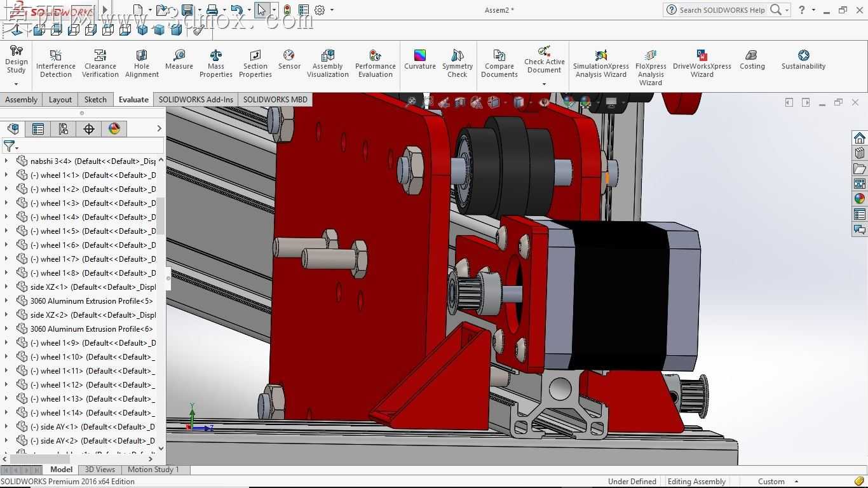Open the DisplayManager tab
This screenshot has height=488, width=868.
click(114, 129)
